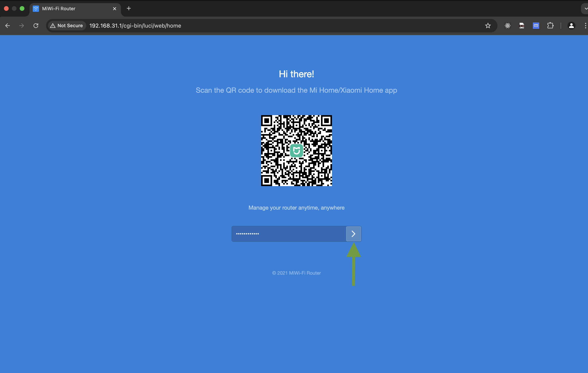
Task: Click the Mi Home logo inside the QR code
Action: [x=296, y=151]
